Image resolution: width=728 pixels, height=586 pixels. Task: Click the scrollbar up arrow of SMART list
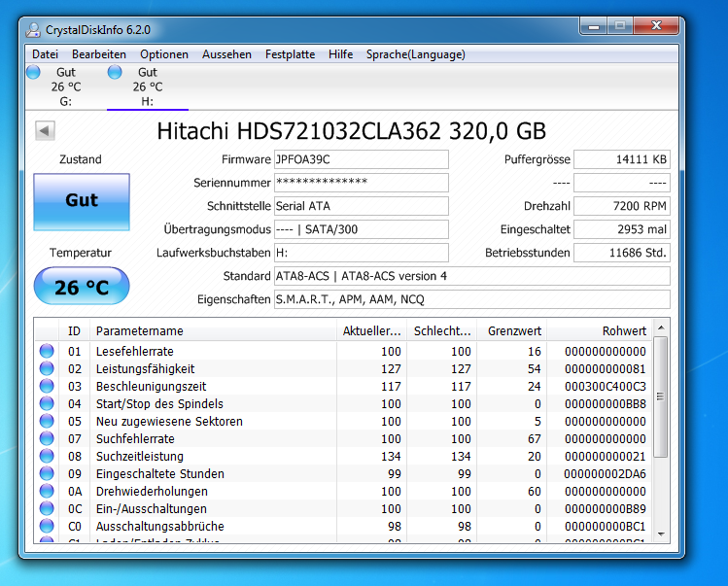pyautogui.click(x=661, y=327)
